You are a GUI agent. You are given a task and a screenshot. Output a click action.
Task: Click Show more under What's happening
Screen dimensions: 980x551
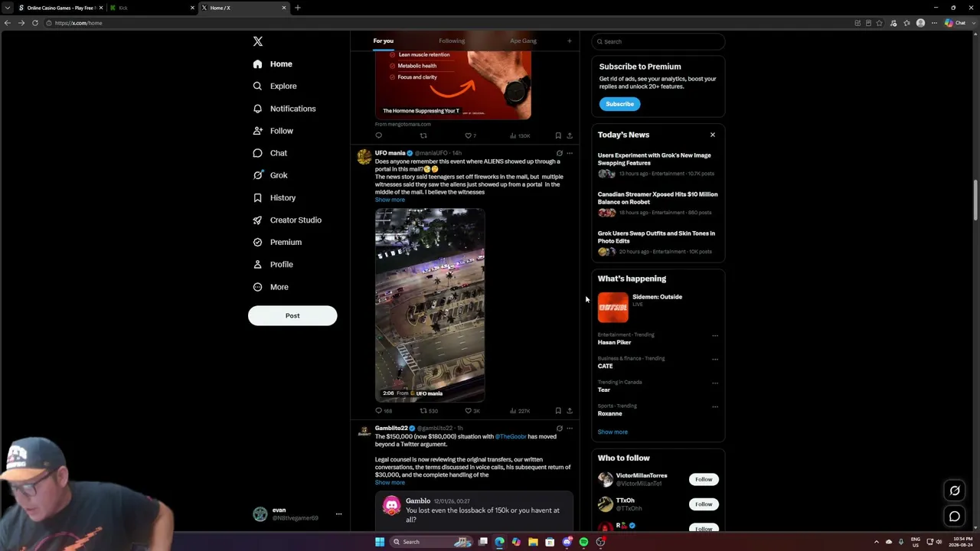[612, 432]
